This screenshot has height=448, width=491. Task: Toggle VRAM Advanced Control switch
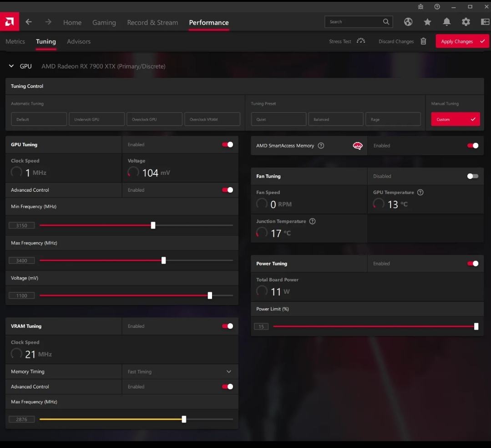click(x=228, y=387)
